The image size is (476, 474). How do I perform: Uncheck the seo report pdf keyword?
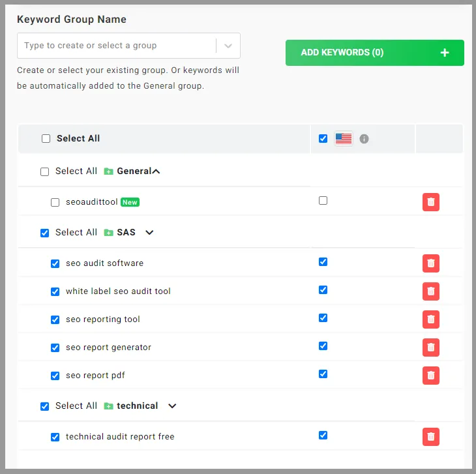(55, 376)
